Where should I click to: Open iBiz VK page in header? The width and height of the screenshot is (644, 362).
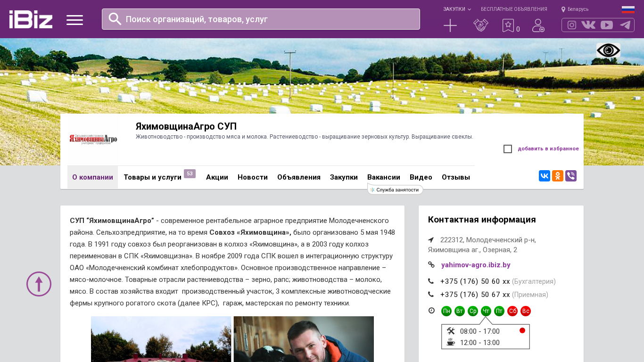tap(588, 25)
